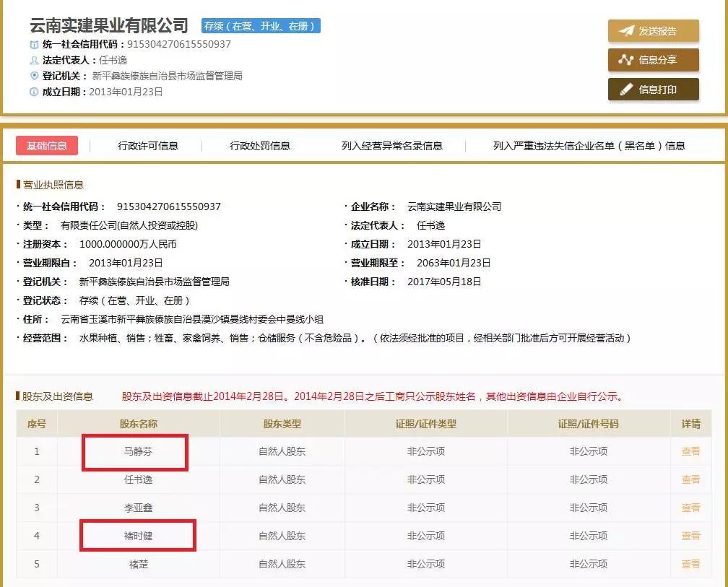
Task: Click the 企业名称 value in license info
Action: [x=454, y=206]
